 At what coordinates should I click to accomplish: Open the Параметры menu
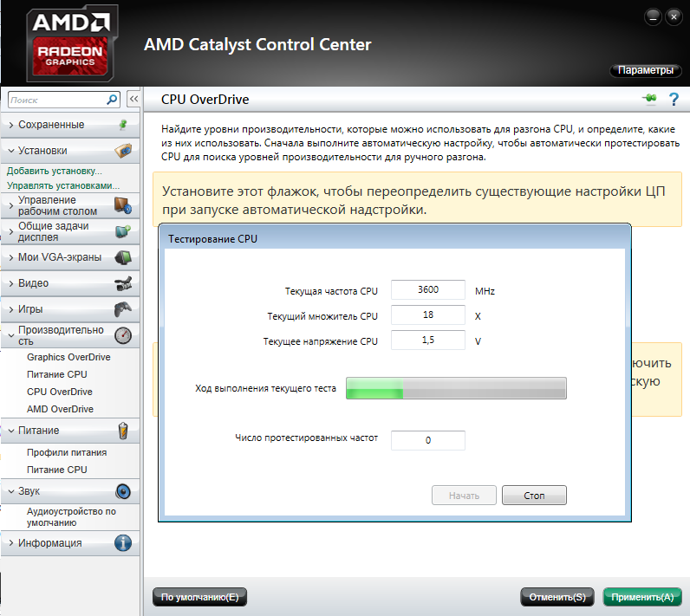click(x=645, y=70)
